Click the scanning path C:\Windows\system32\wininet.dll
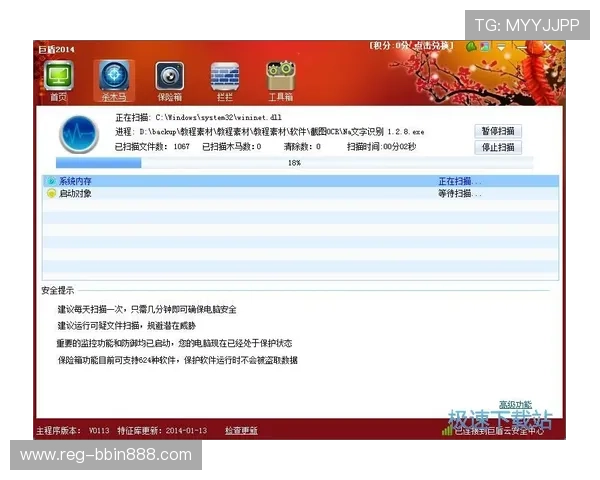 [218, 117]
